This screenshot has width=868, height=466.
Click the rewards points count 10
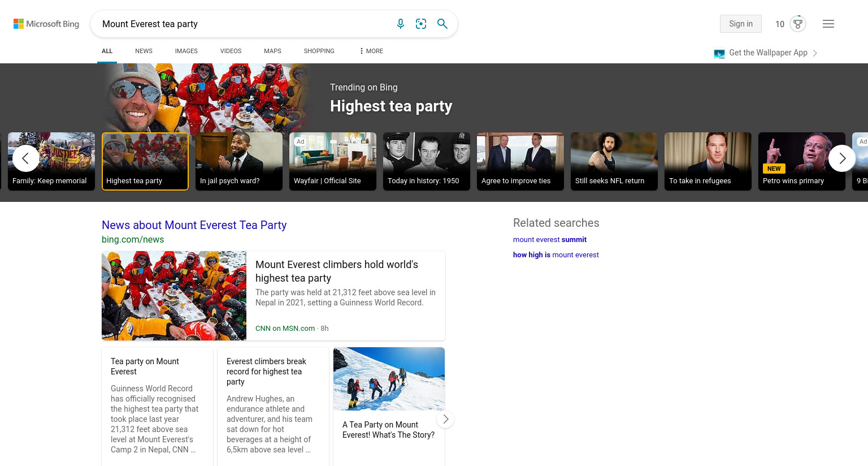tap(780, 24)
